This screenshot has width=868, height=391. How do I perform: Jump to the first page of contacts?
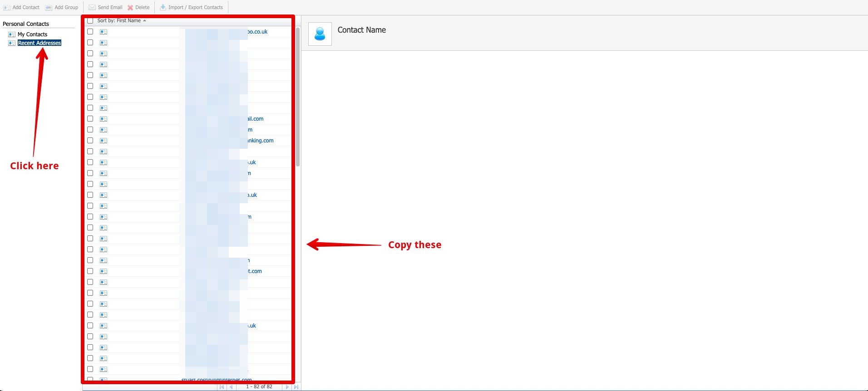pos(222,387)
